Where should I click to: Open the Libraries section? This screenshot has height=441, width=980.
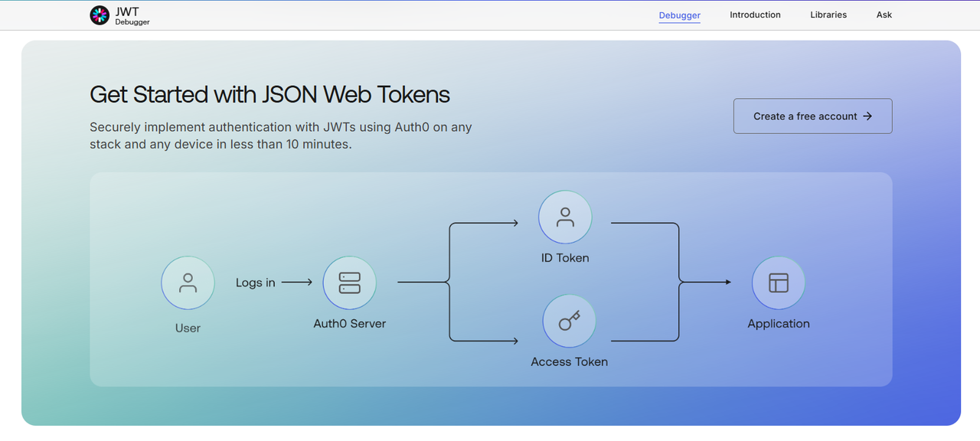pos(828,15)
